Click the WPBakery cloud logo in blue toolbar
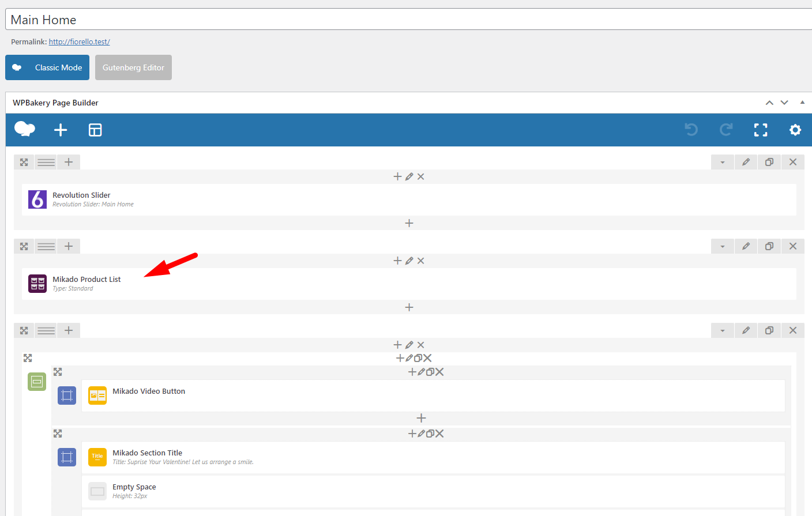 coord(25,129)
